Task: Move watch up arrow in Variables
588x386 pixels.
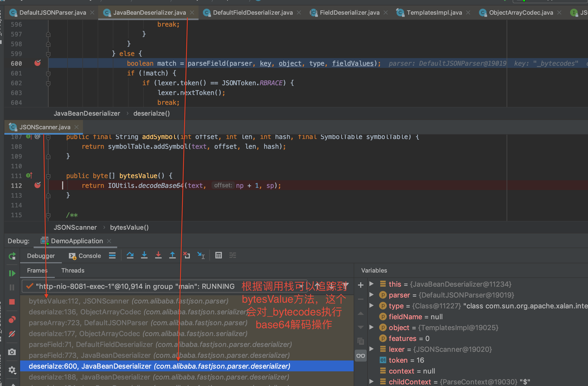Action: pyautogui.click(x=361, y=313)
